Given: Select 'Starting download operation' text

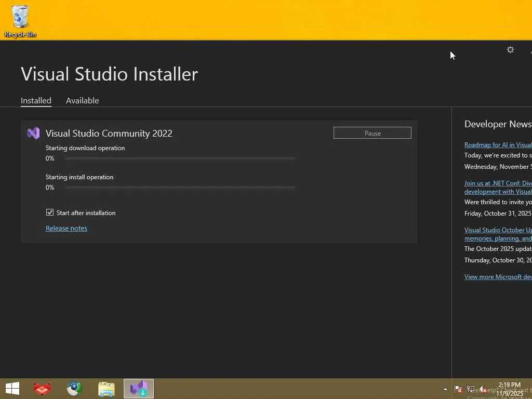Looking at the screenshot, I should point(85,148).
